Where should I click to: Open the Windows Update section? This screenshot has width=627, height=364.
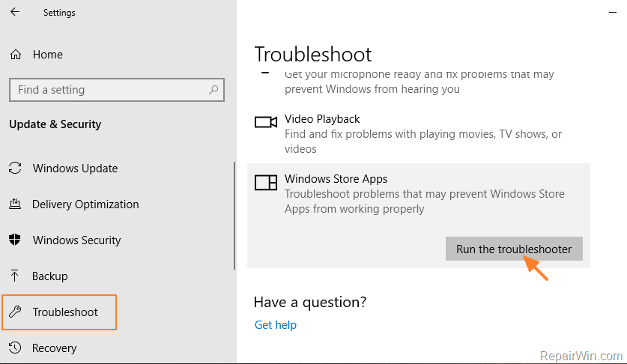pos(75,169)
